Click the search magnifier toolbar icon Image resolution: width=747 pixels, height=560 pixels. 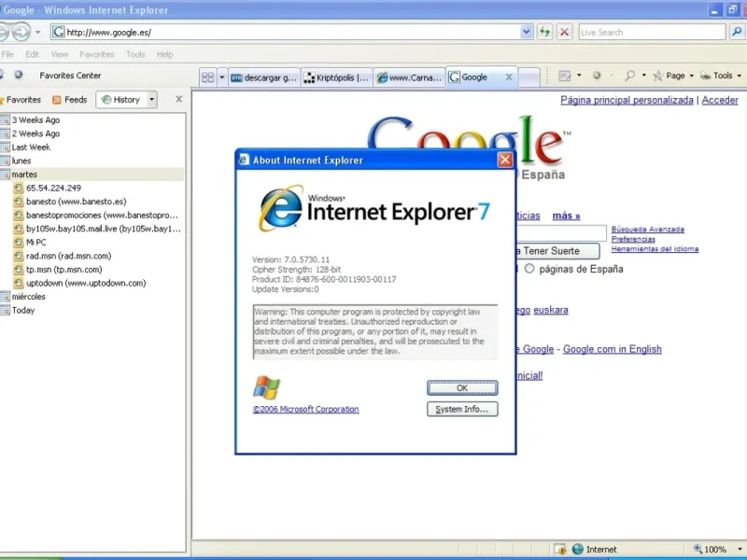[629, 76]
